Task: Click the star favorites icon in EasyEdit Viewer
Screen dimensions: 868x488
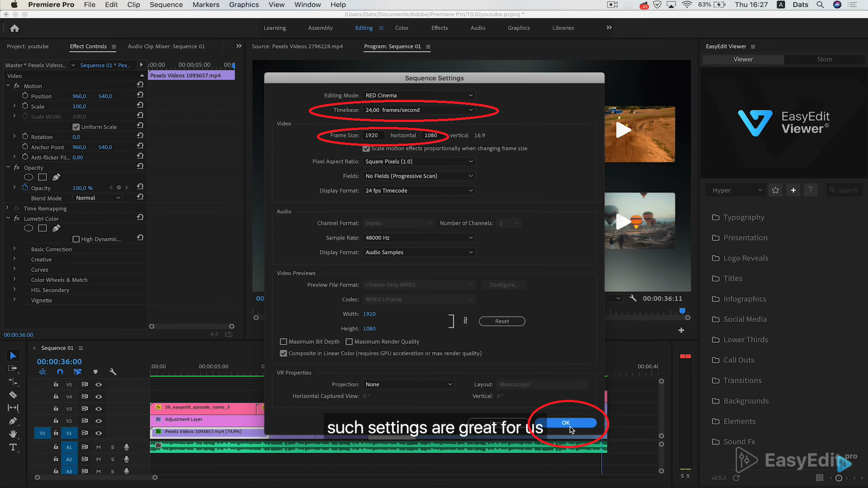Action: pyautogui.click(x=776, y=190)
